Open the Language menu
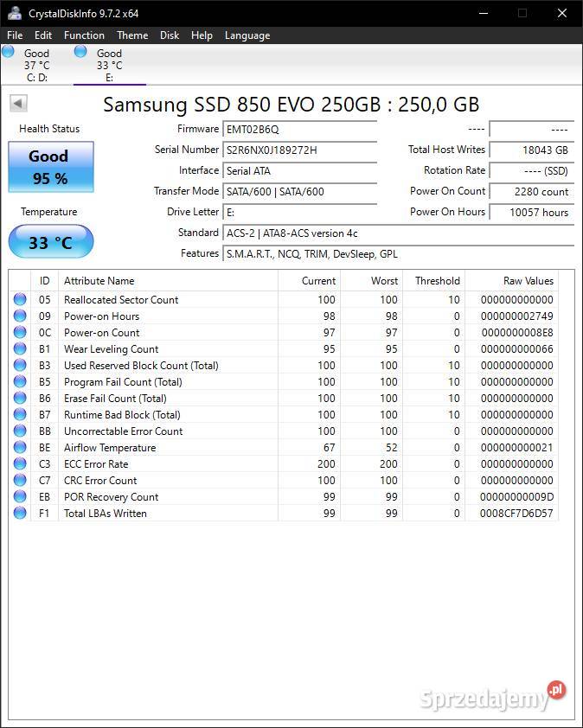This screenshot has width=583, height=728. point(247,35)
